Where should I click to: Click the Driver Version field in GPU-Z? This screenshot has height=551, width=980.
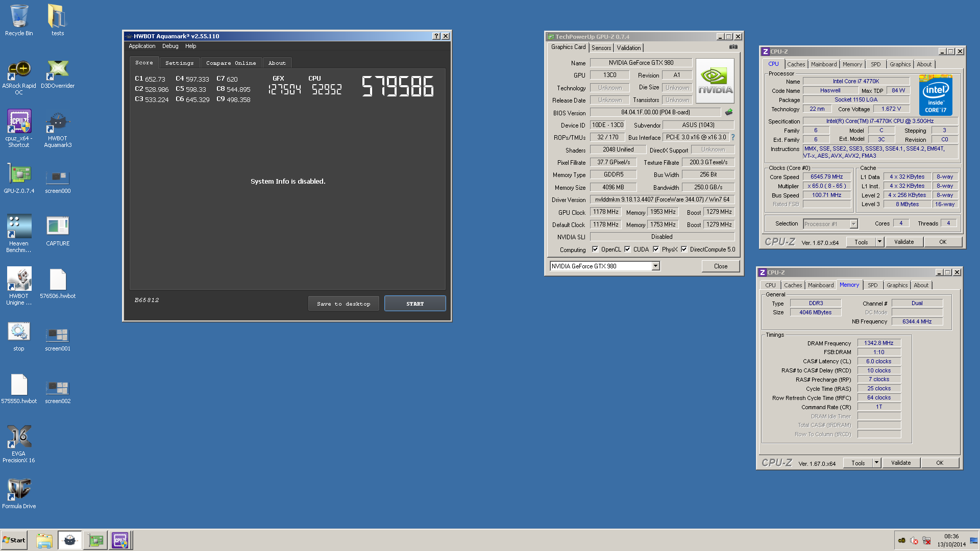tap(662, 199)
